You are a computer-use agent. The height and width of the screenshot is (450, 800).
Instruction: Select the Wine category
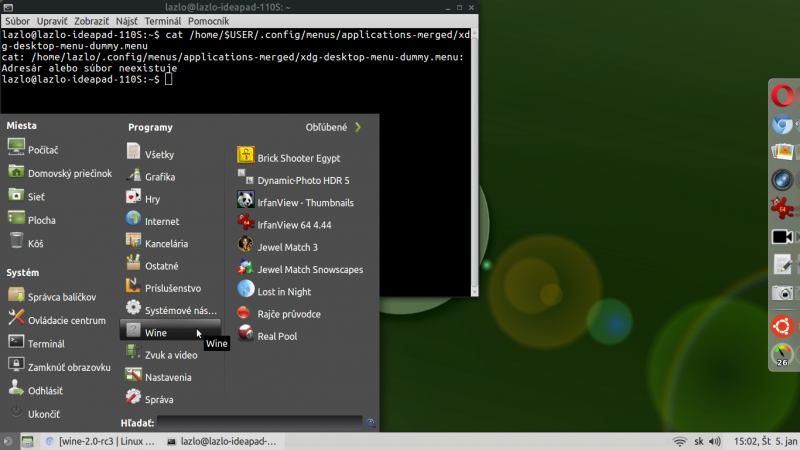coord(170,332)
